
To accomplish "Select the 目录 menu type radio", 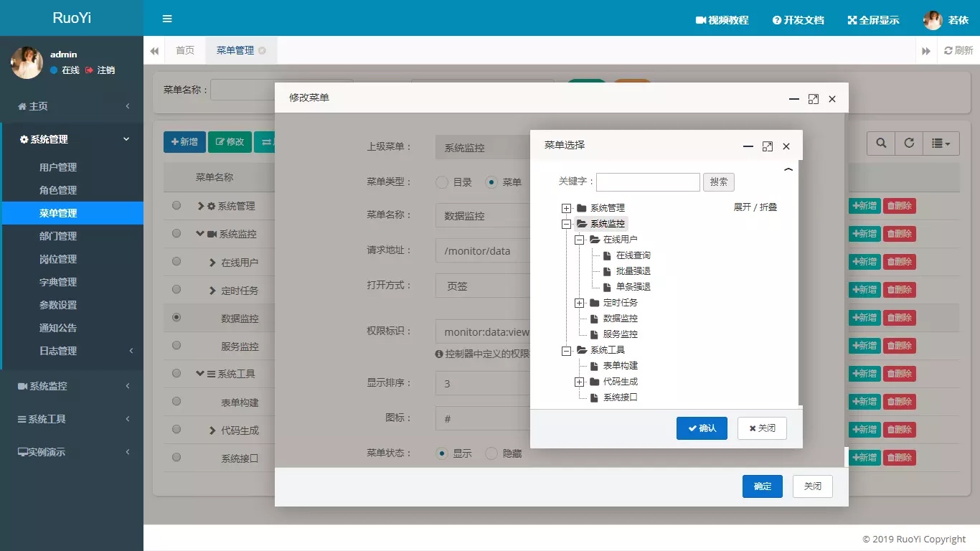I will tap(442, 182).
